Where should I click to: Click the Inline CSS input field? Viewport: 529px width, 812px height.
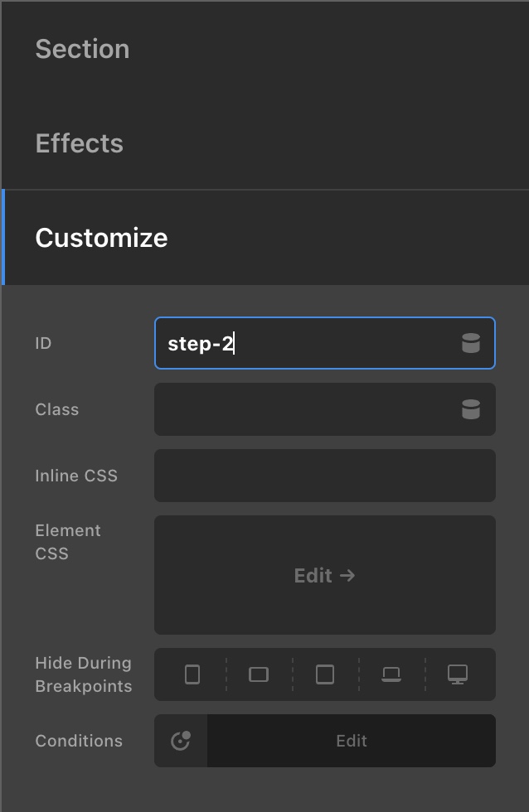point(325,476)
